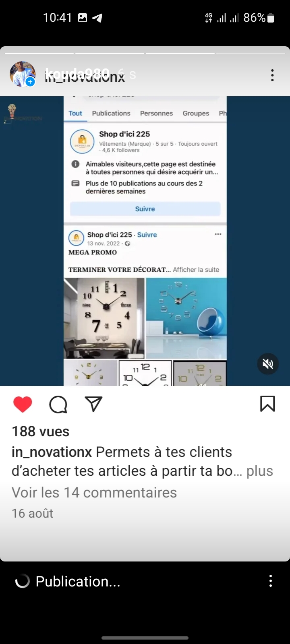The height and width of the screenshot is (644, 290).
Task: Open profile picture with blue plus badge
Action: pos(23,74)
